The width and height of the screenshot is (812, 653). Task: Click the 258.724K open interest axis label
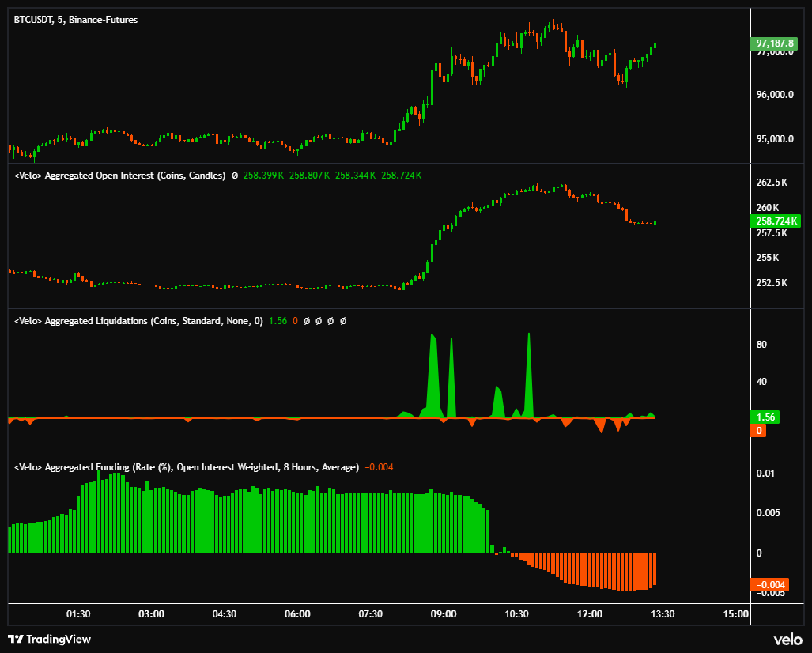pos(776,221)
